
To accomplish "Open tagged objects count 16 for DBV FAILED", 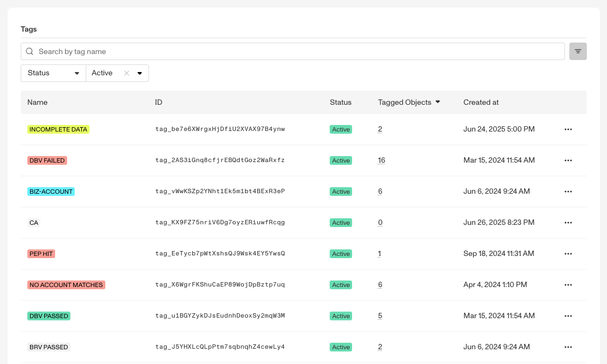I will pos(382,160).
